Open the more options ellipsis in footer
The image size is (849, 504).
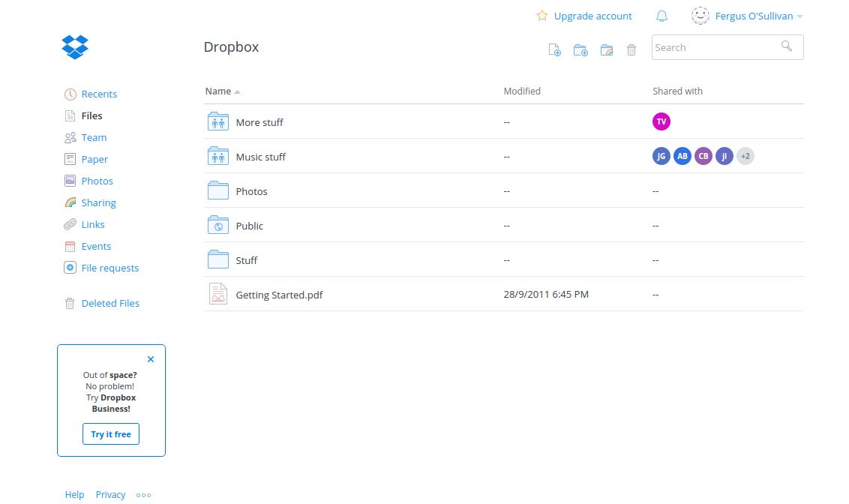(x=143, y=495)
